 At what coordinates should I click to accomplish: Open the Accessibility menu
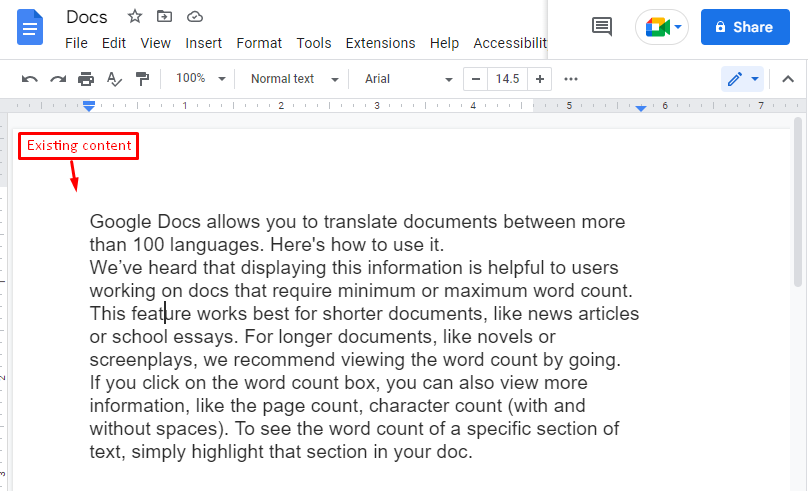tap(510, 43)
